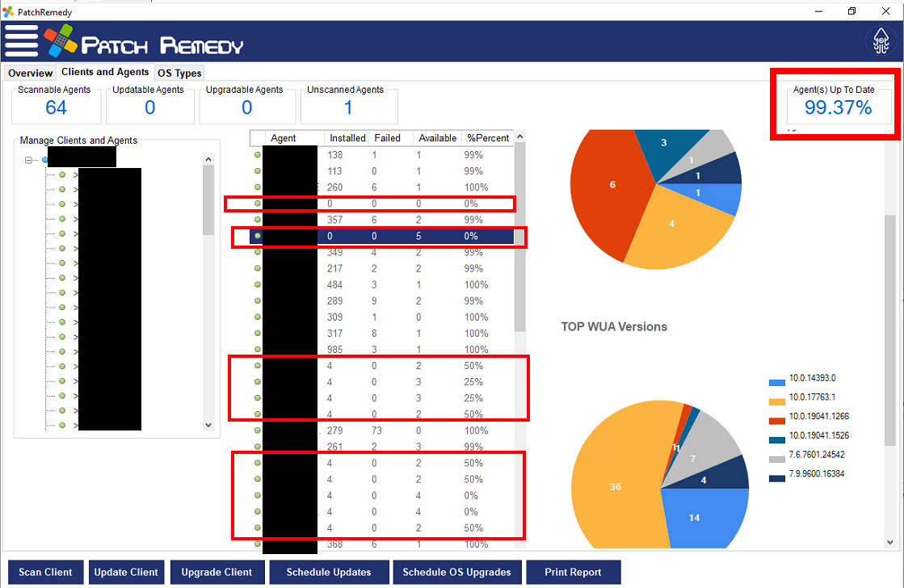The height and width of the screenshot is (588, 904).
Task: Select agent row with 484 installed
Action: coord(381,285)
